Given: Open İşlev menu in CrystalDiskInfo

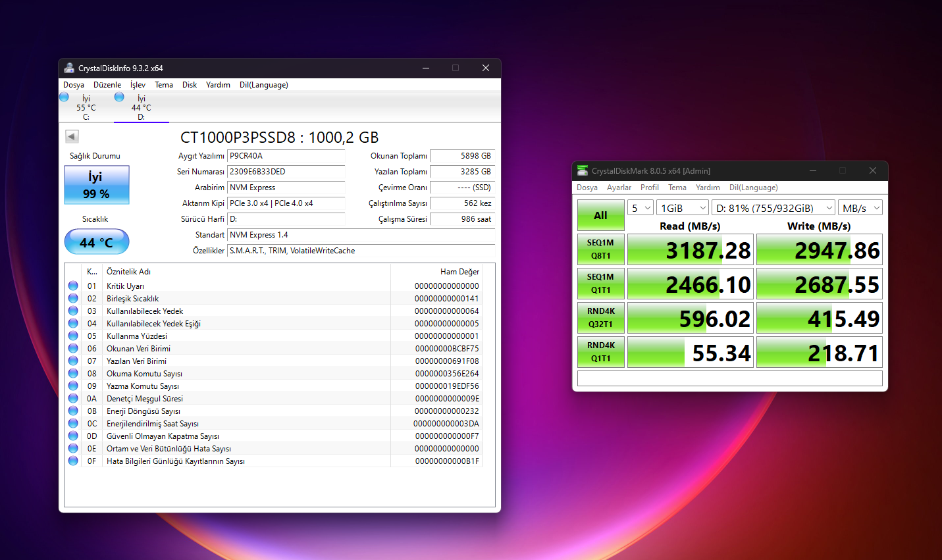Looking at the screenshot, I should click(x=138, y=85).
